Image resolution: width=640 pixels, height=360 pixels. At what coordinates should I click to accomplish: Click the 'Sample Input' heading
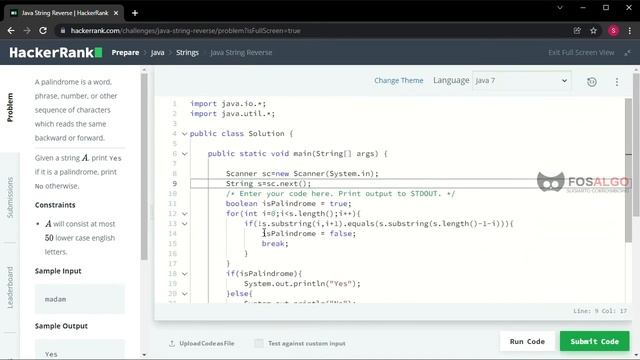58,271
